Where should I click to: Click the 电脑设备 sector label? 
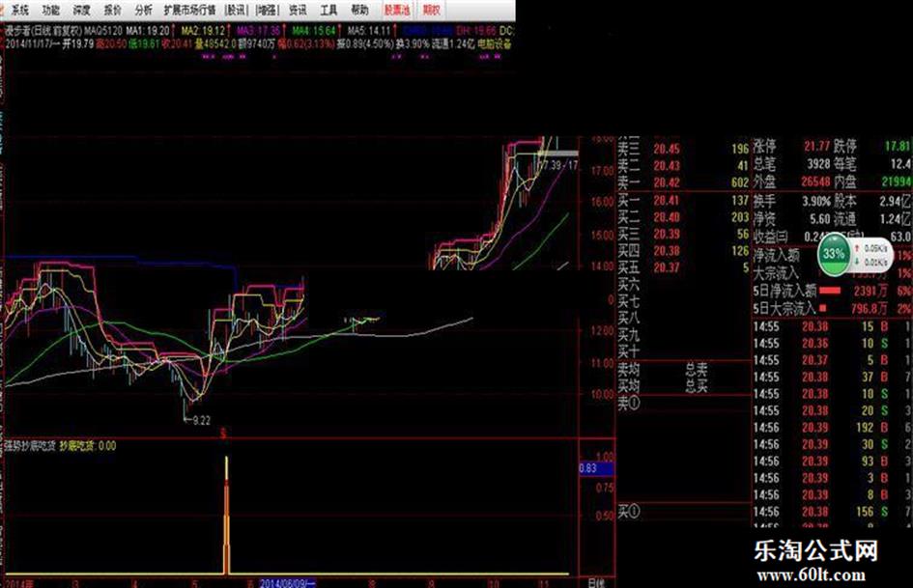coord(495,43)
